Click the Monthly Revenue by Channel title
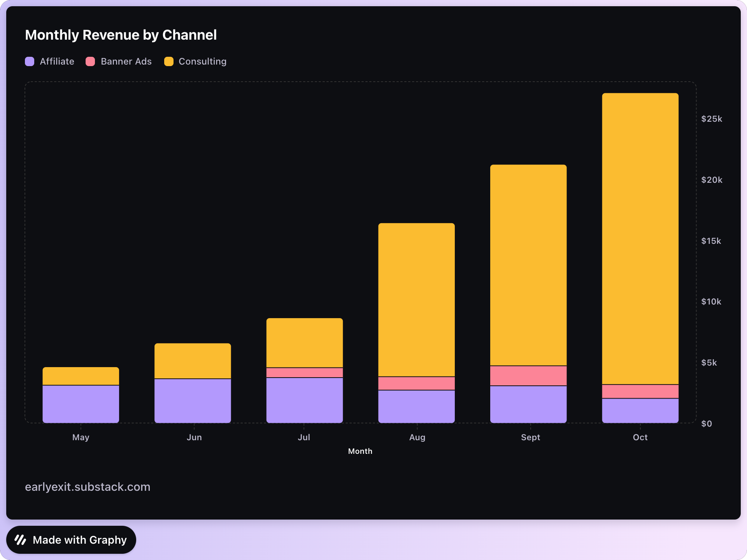The height and width of the screenshot is (560, 747). click(121, 35)
